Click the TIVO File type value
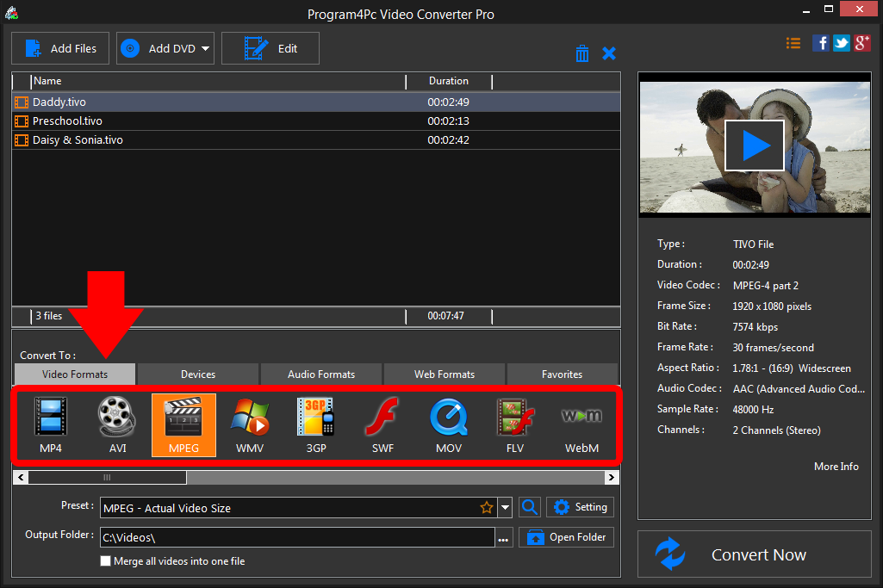883x588 pixels. click(754, 244)
